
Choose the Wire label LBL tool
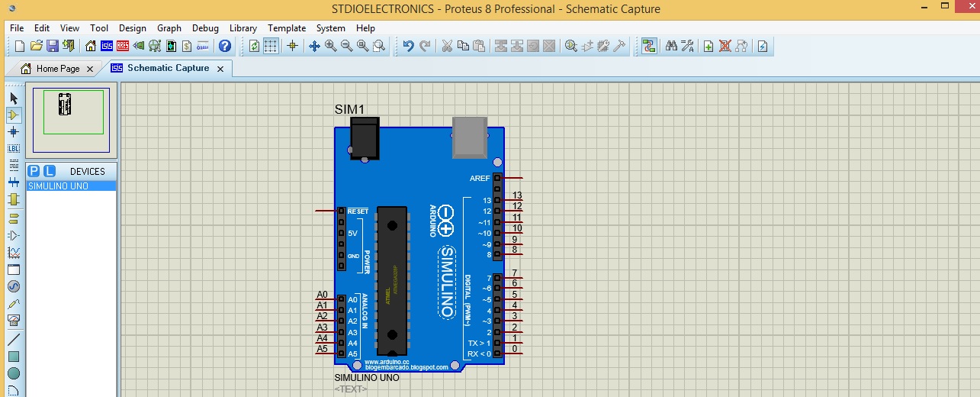click(14, 148)
